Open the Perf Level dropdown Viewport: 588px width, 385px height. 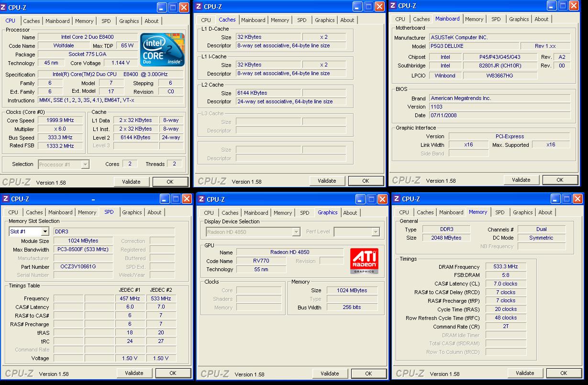pyautogui.click(x=376, y=232)
